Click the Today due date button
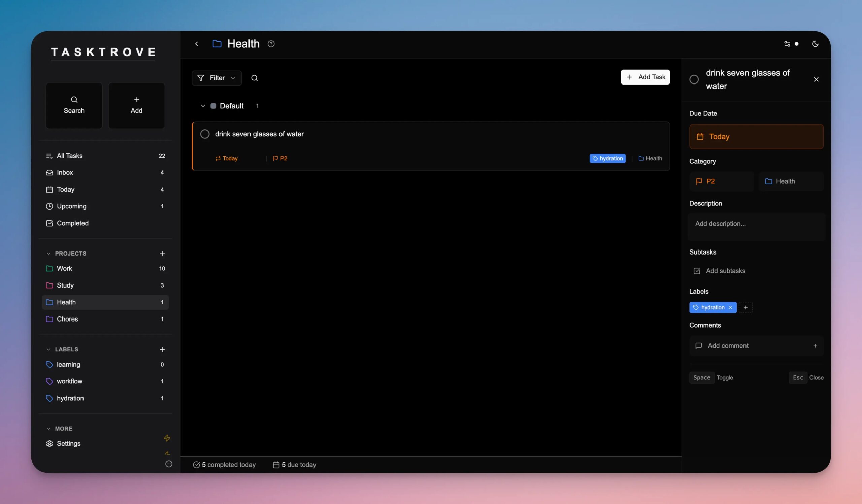This screenshot has width=862, height=504. (756, 136)
